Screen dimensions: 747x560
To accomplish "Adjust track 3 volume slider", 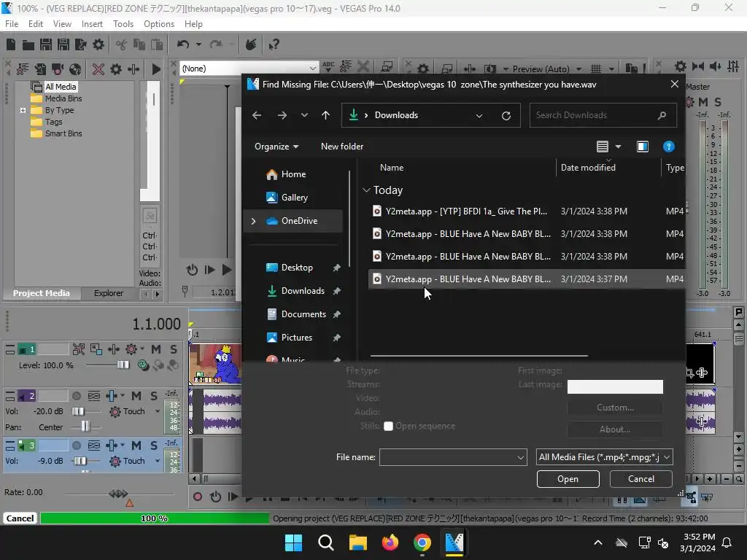I will point(80,461).
